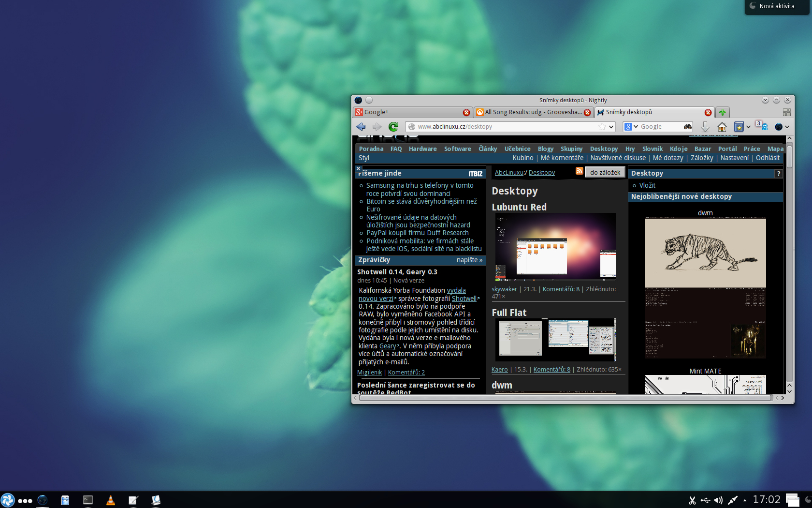Open the Kaero author link

tap(500, 370)
